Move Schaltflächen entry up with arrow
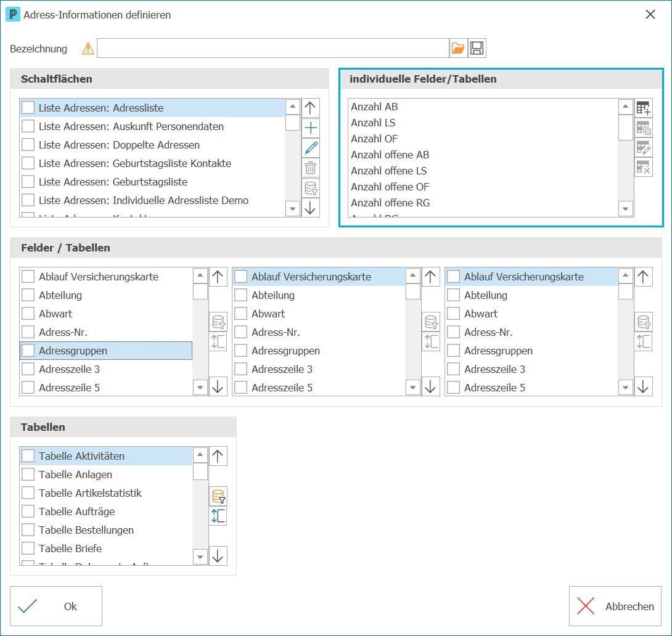672x636 pixels. (x=310, y=108)
